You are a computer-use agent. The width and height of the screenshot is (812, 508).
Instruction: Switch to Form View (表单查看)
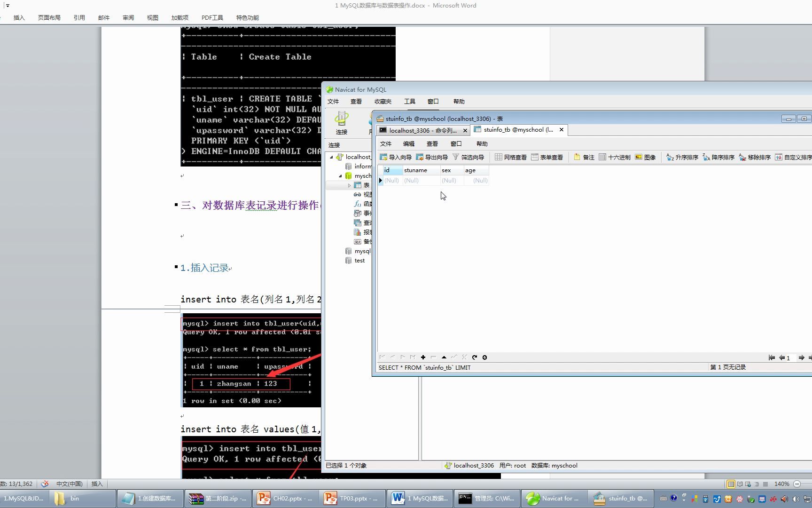click(547, 157)
